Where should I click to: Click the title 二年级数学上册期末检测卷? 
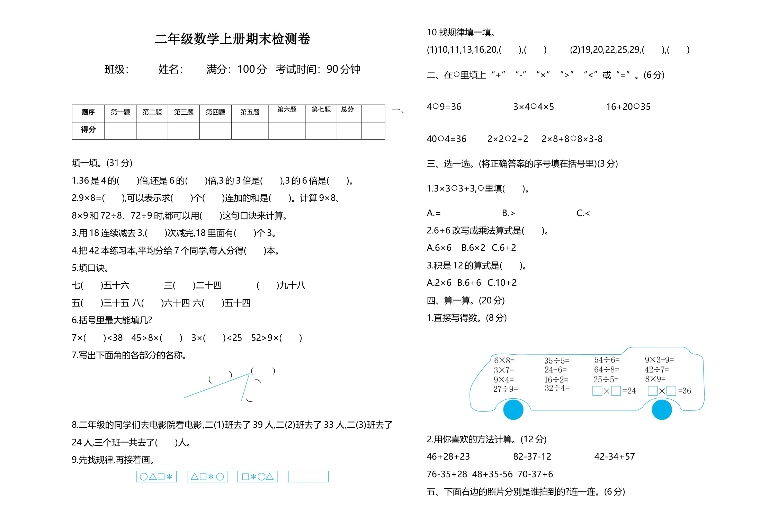(233, 39)
